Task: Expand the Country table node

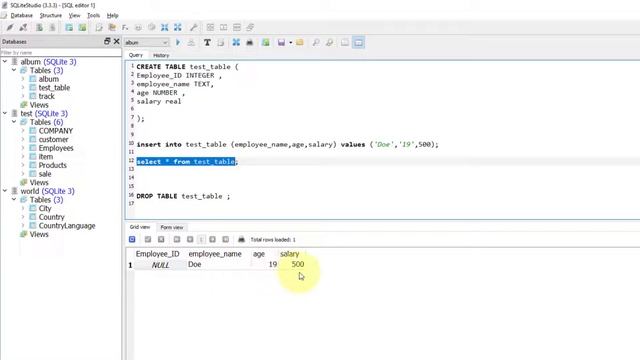Action: (23, 217)
